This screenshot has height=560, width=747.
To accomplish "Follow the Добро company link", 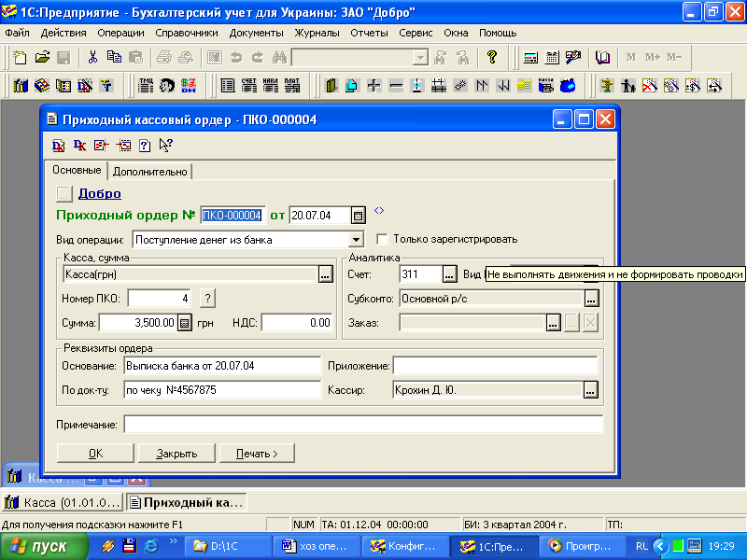I will coord(100,193).
